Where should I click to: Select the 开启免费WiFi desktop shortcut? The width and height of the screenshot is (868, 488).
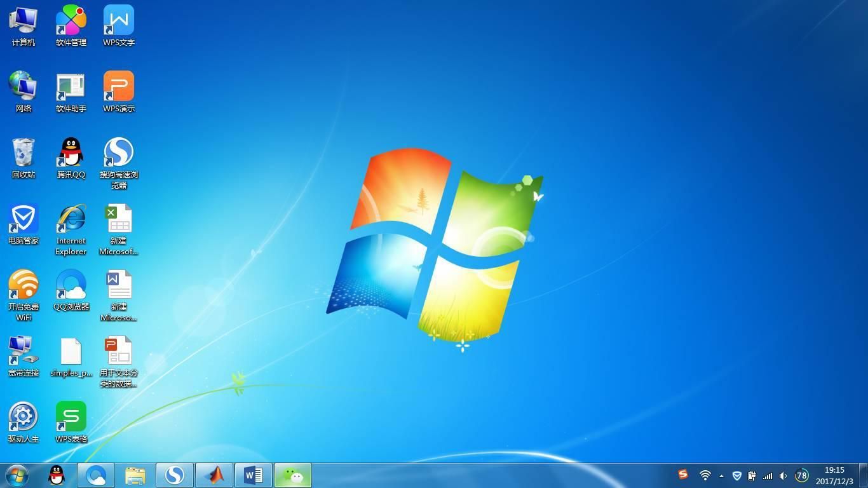tap(24, 295)
